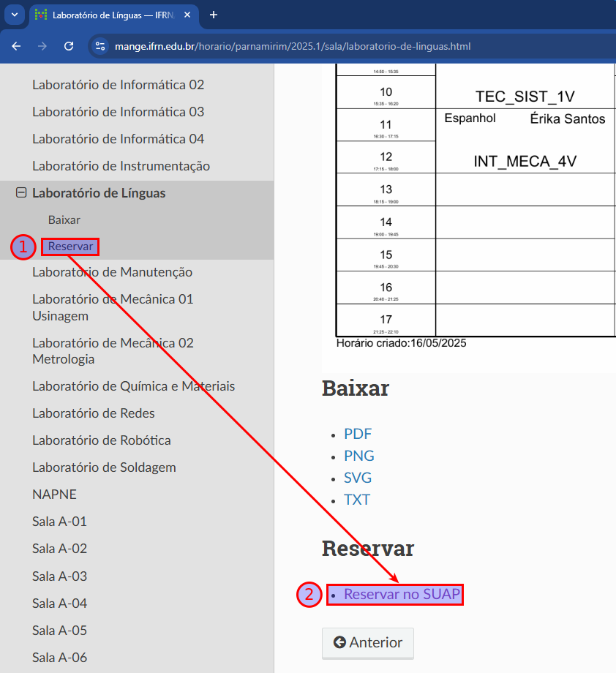Go back to the previous page
The image size is (616, 673).
tap(16, 45)
